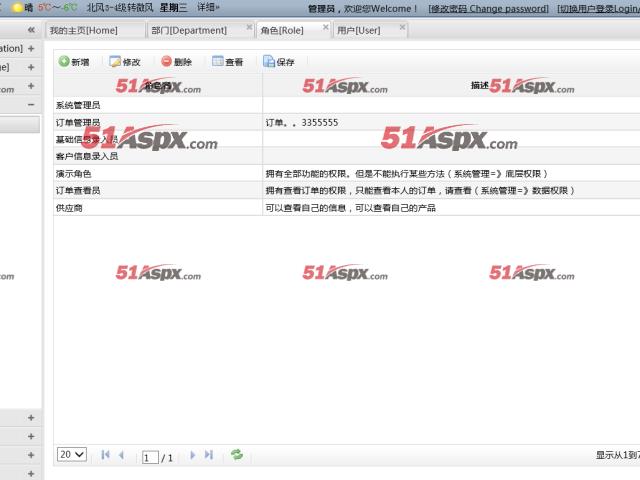Go to first page in pager
Screen dimensions: 640x480
[x=105, y=455]
